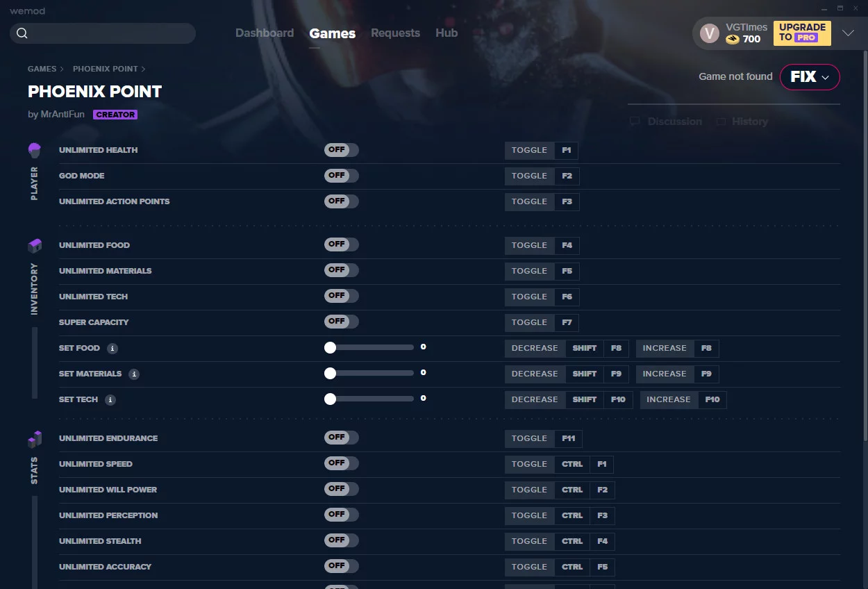The width and height of the screenshot is (868, 589).
Task: Close the WeMod window
Action: [x=855, y=8]
